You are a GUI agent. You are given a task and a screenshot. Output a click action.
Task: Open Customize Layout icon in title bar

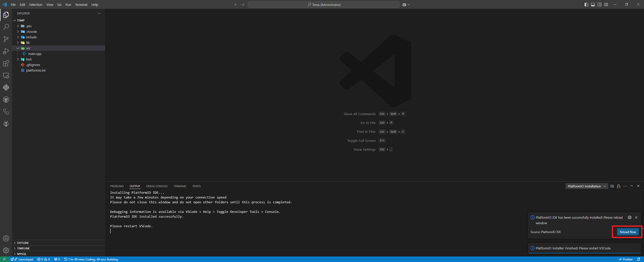click(x=606, y=5)
